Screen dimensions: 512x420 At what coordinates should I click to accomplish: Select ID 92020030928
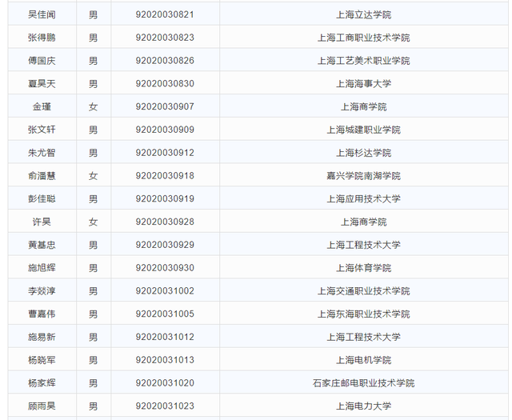click(165, 222)
